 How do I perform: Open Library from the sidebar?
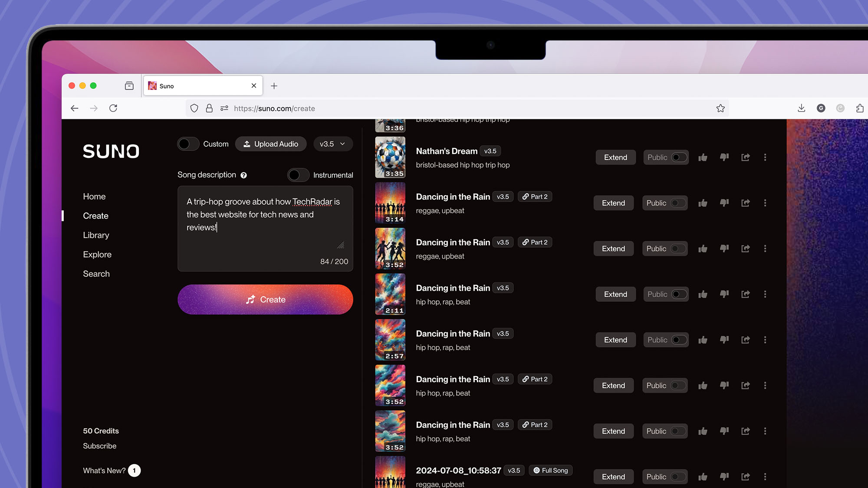(x=96, y=235)
